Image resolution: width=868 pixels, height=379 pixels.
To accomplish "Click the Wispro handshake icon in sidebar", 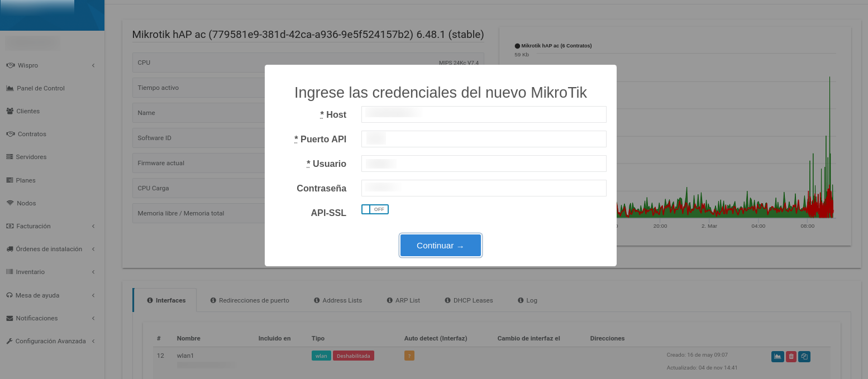I will 10,65.
